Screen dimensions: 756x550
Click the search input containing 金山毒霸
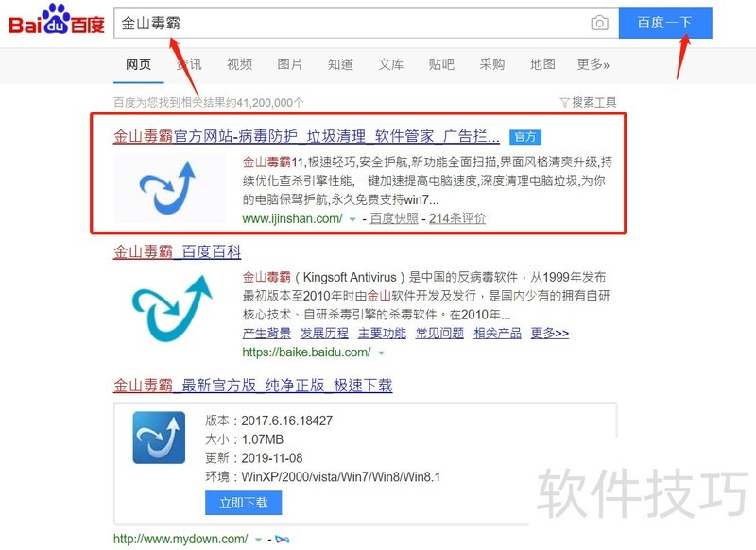click(352, 23)
